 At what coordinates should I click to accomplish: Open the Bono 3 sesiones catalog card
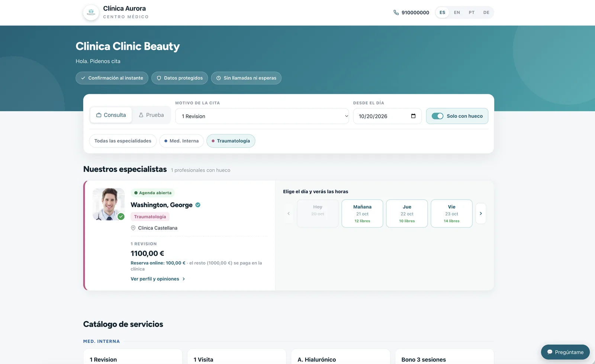coord(444,357)
